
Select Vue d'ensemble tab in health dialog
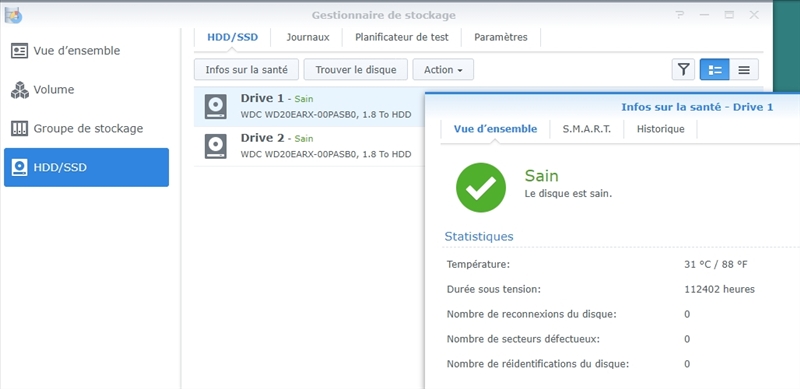(x=495, y=129)
